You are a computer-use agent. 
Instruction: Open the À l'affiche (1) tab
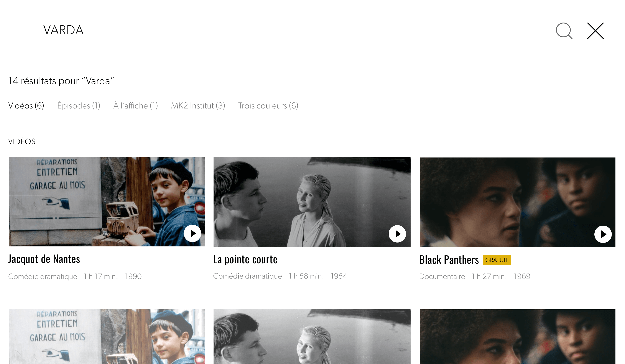click(135, 106)
